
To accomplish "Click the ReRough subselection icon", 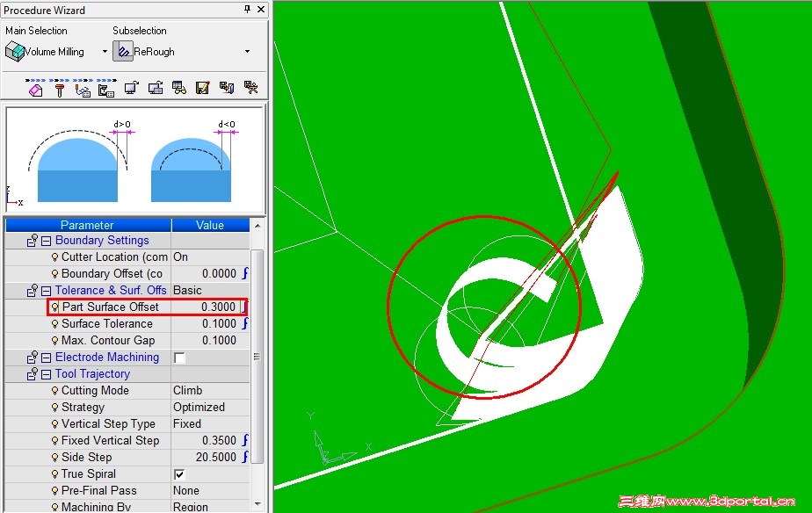I will (123, 52).
